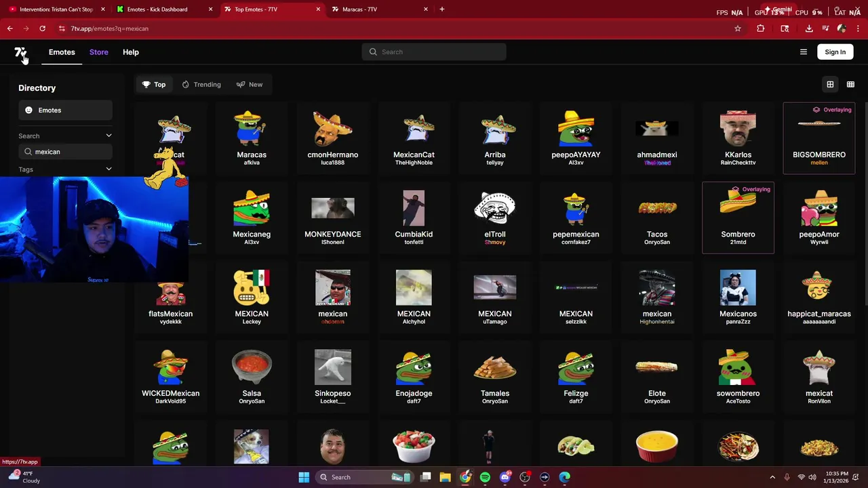
Task: Go back with the browser back arrow
Action: pyautogui.click(x=10, y=28)
